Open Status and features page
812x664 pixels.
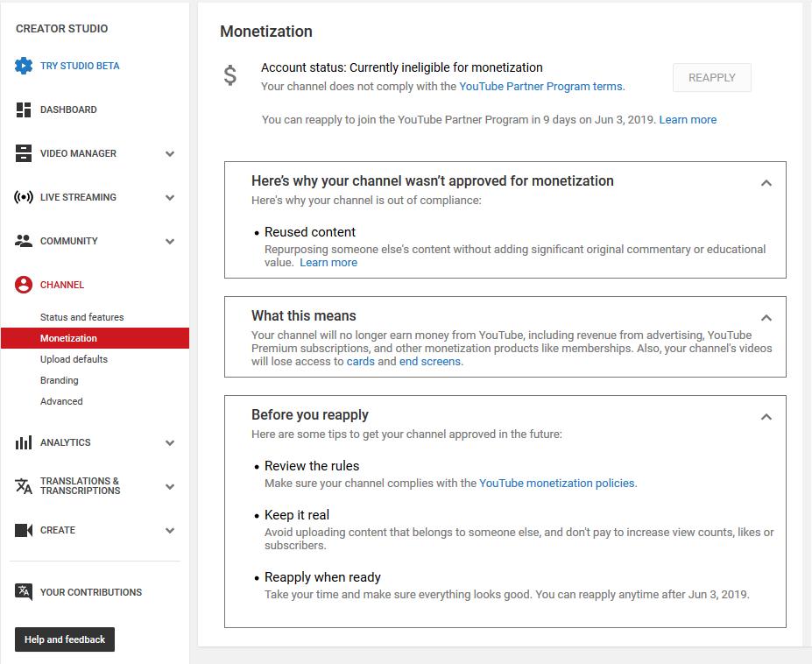[81, 317]
